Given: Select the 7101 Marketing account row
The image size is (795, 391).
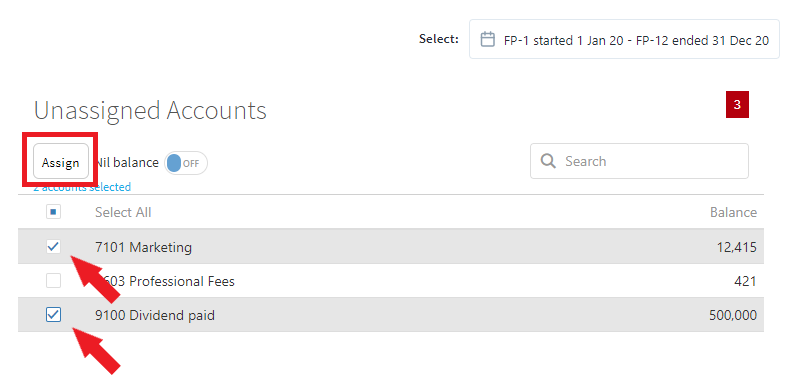Looking at the screenshot, I should coord(391,246).
